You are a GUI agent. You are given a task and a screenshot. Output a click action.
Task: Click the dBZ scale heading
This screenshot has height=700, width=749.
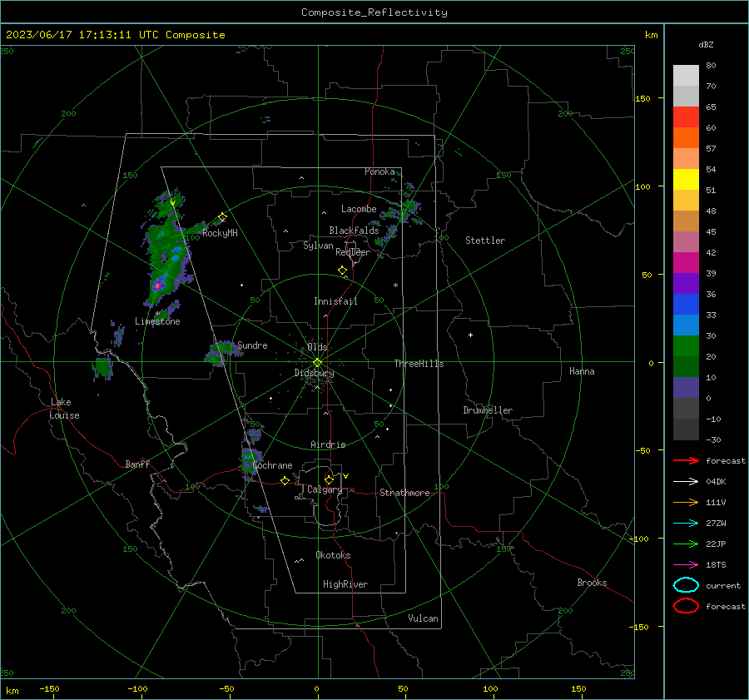coord(706,44)
